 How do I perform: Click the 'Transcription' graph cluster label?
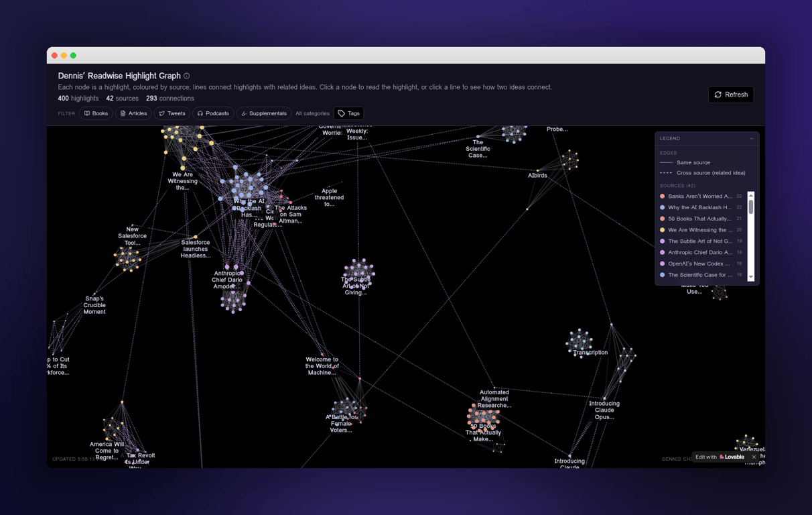pyautogui.click(x=590, y=353)
